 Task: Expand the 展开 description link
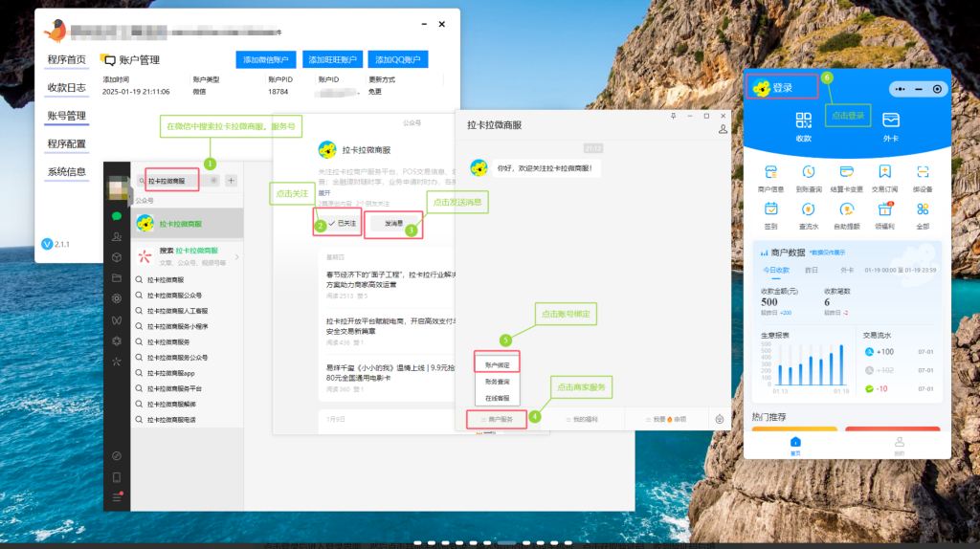[x=324, y=193]
